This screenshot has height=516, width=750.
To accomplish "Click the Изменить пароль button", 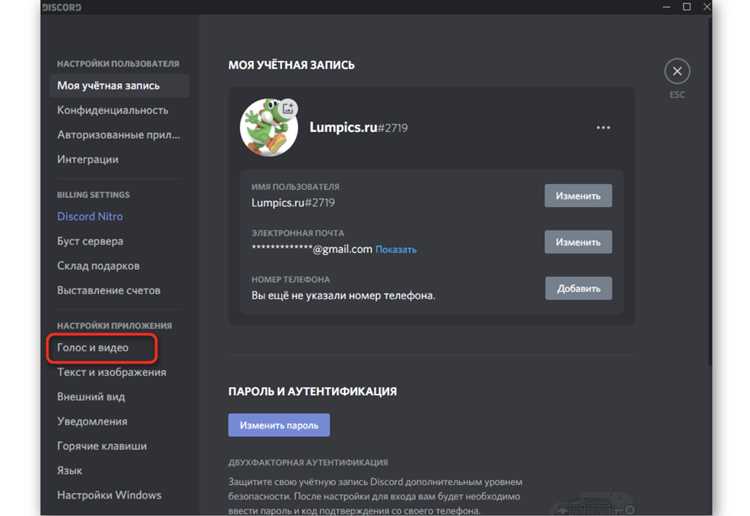I will (x=279, y=425).
